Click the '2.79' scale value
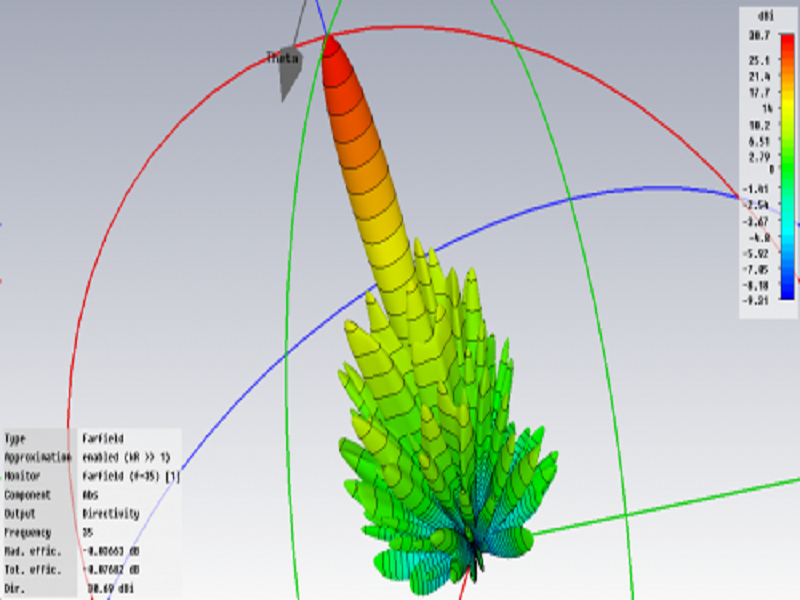The height and width of the screenshot is (600, 800). pyautogui.click(x=759, y=157)
